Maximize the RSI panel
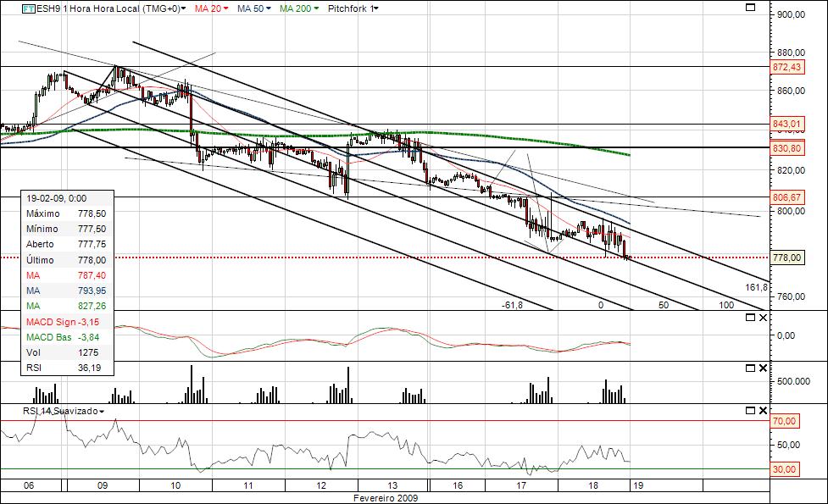828x504 pixels. (750, 411)
